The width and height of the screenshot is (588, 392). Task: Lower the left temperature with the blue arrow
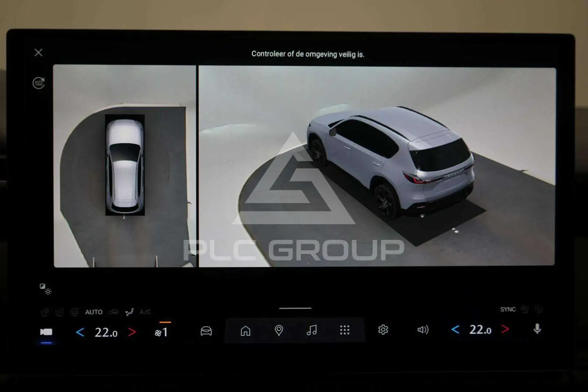80,332
